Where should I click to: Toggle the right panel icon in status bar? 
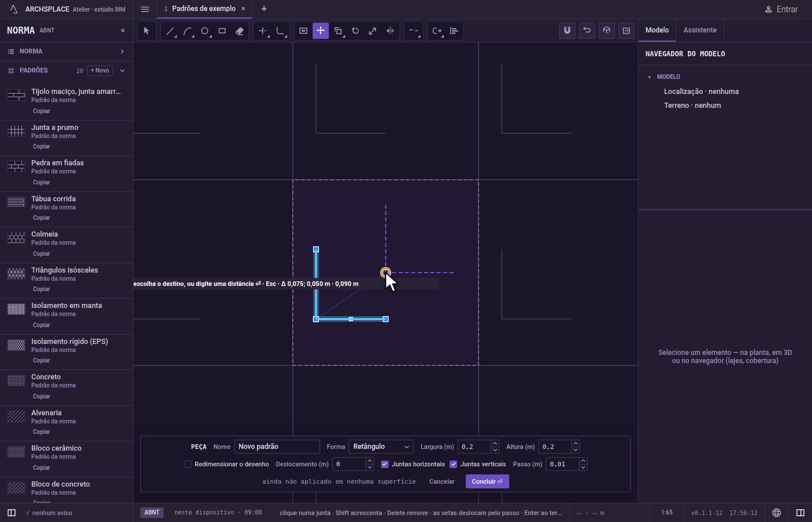pos(800,513)
